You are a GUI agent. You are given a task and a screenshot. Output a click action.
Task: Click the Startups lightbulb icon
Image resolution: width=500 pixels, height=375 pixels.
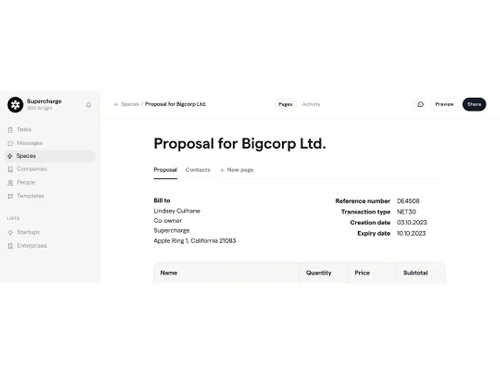[10, 232]
